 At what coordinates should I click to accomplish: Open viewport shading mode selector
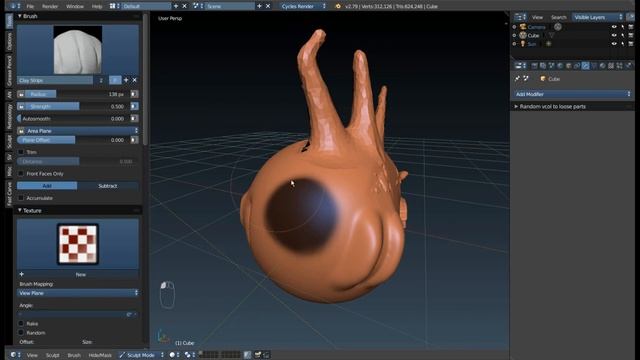tap(174, 355)
